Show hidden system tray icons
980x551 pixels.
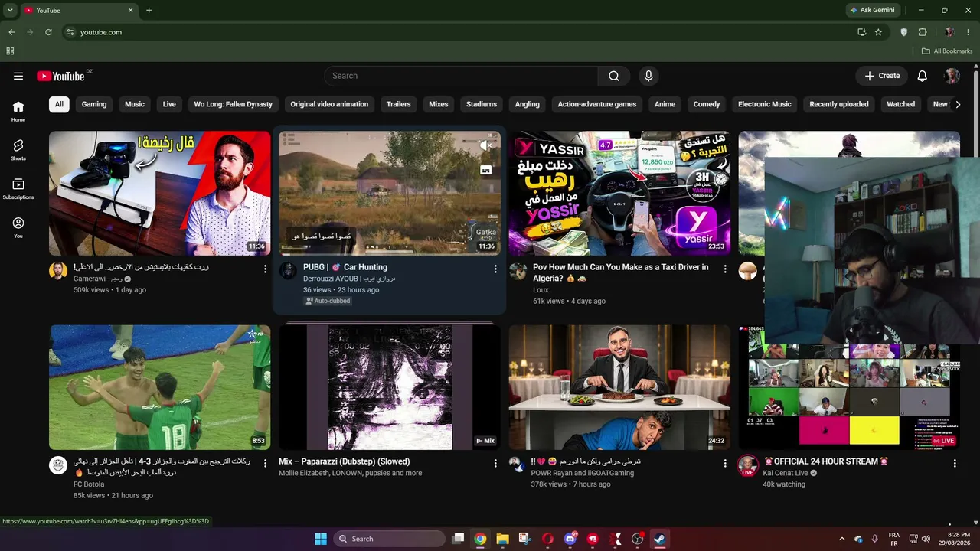tap(841, 539)
